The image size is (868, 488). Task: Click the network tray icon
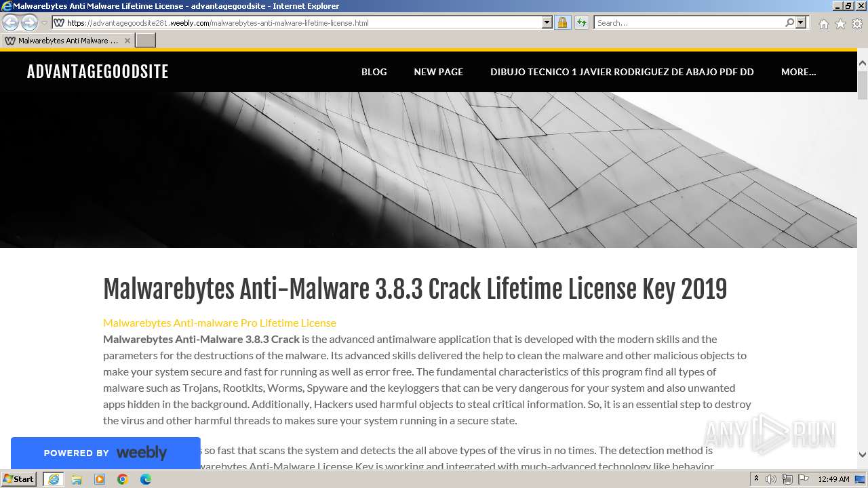pyautogui.click(x=787, y=479)
